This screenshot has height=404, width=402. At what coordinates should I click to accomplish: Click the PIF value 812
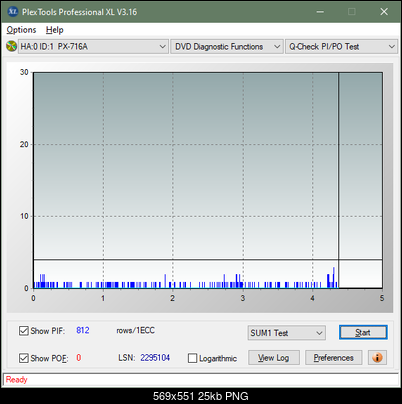[83, 330]
